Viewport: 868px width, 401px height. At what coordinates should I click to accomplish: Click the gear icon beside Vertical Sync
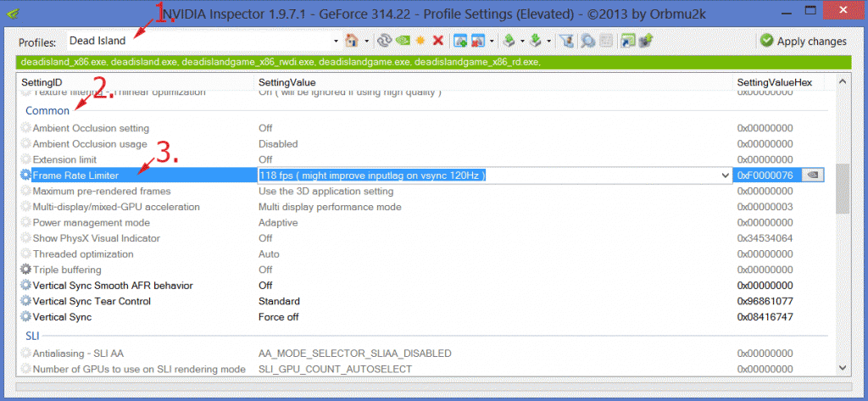coord(25,317)
